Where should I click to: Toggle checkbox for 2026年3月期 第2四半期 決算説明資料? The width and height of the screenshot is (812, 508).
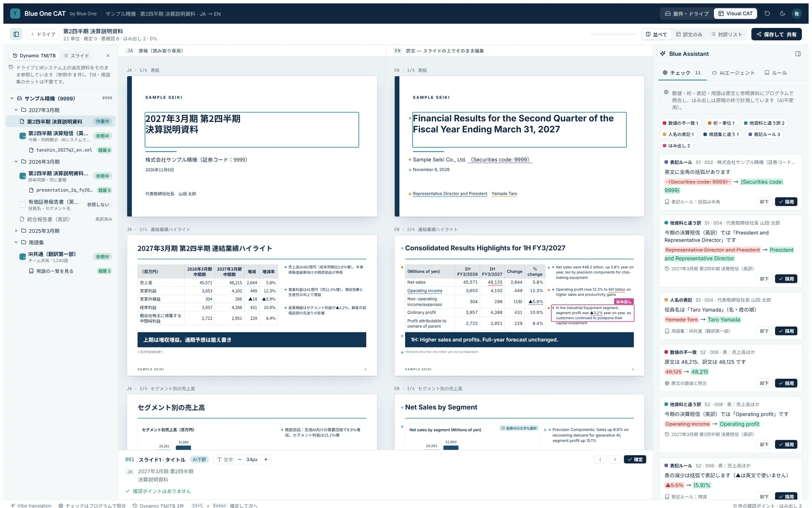click(23, 176)
